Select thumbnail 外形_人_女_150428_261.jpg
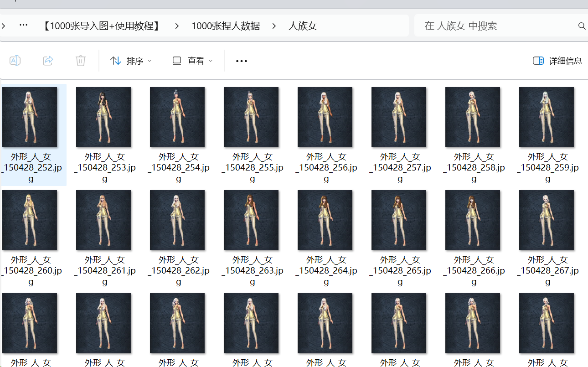 coord(103,220)
